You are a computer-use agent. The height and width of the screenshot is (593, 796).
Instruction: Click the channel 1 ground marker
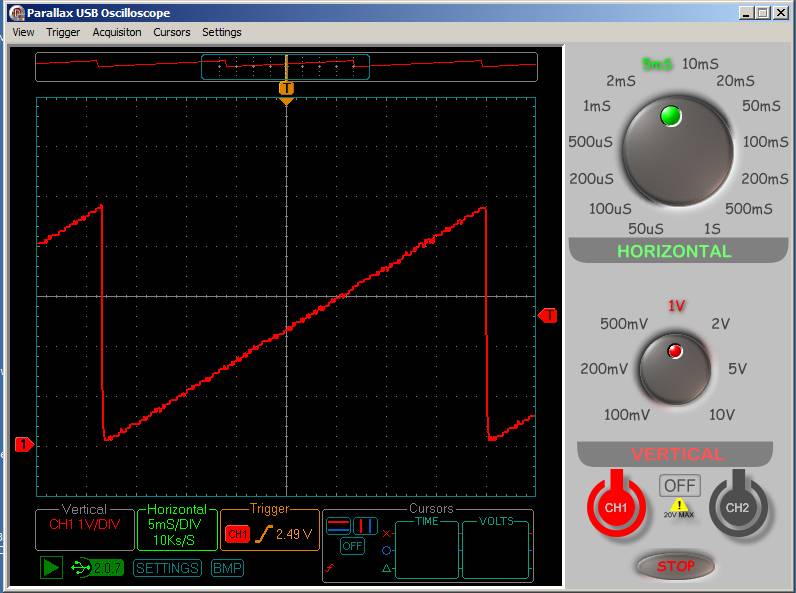[x=24, y=445]
